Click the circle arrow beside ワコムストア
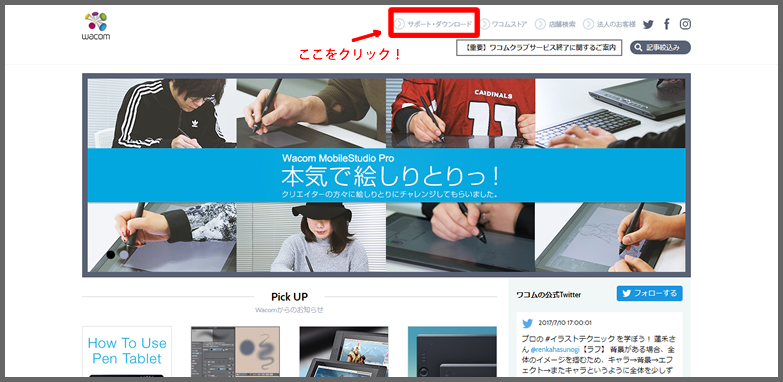The height and width of the screenshot is (382, 783). (485, 24)
